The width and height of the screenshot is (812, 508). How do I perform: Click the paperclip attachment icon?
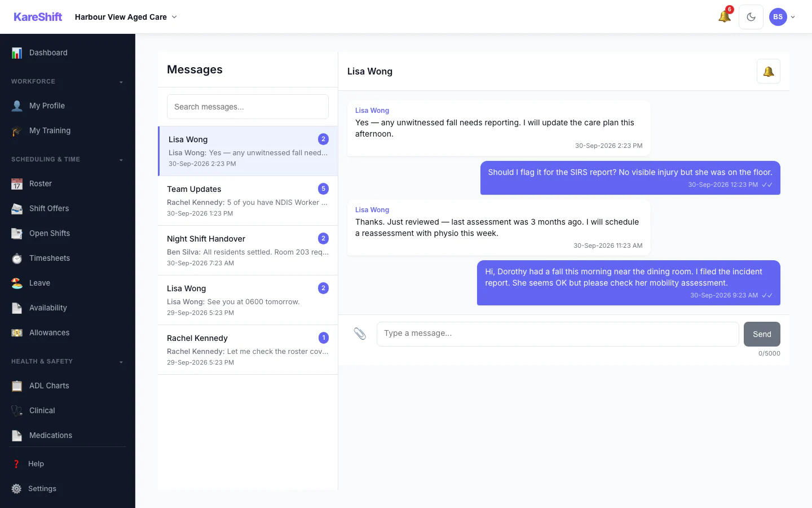(360, 334)
